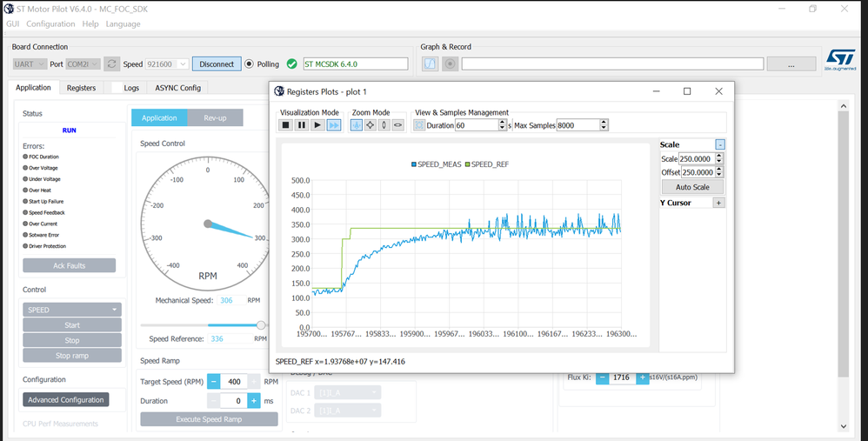Click Execute Speed Ramp button

coord(209,419)
